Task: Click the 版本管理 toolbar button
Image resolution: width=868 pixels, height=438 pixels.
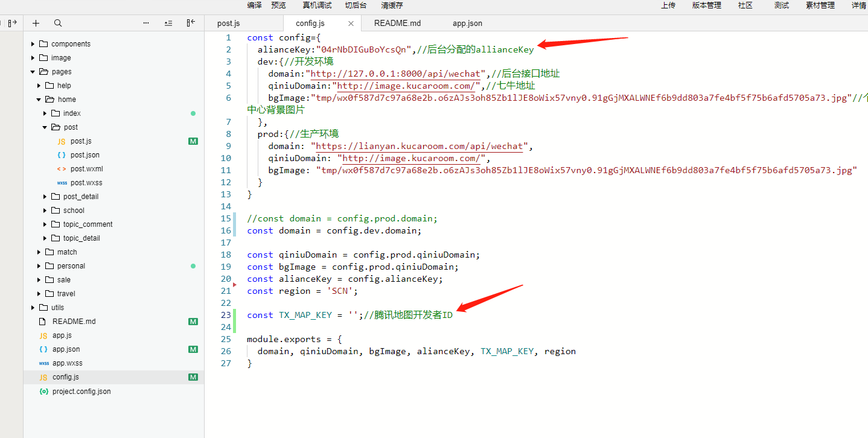Action: click(x=707, y=5)
